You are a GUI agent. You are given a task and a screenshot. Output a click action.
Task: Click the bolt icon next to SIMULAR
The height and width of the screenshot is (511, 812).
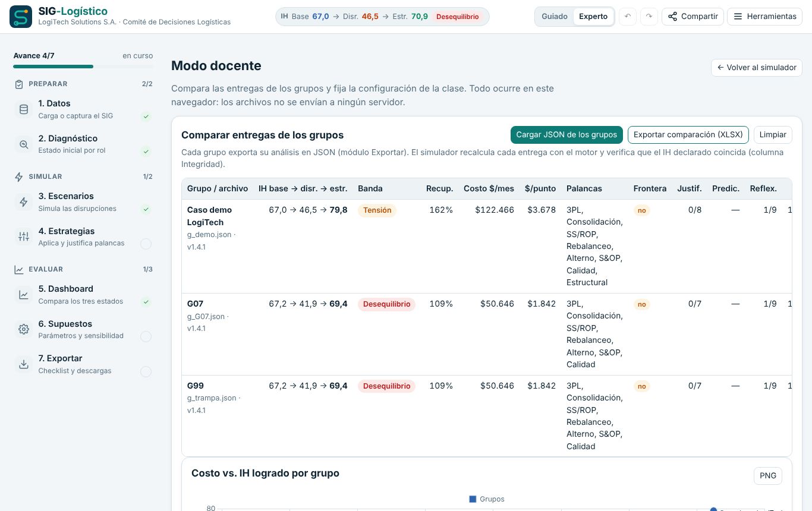19,177
